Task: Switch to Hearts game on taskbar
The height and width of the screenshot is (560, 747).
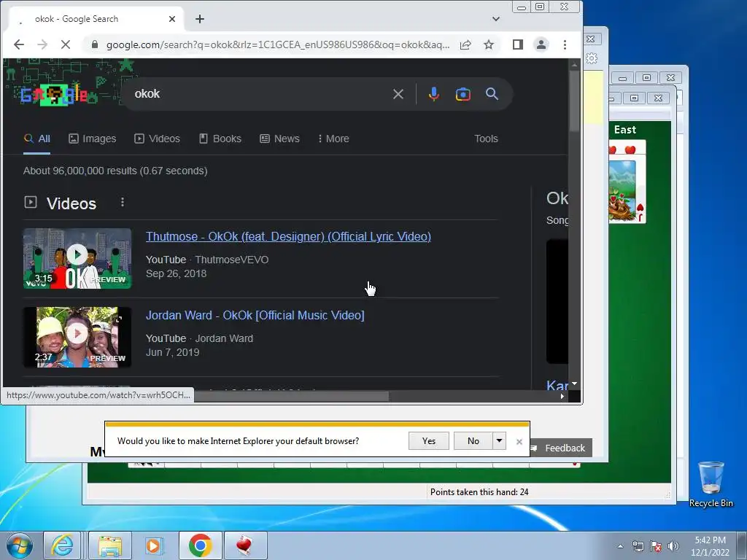Action: pos(245,545)
